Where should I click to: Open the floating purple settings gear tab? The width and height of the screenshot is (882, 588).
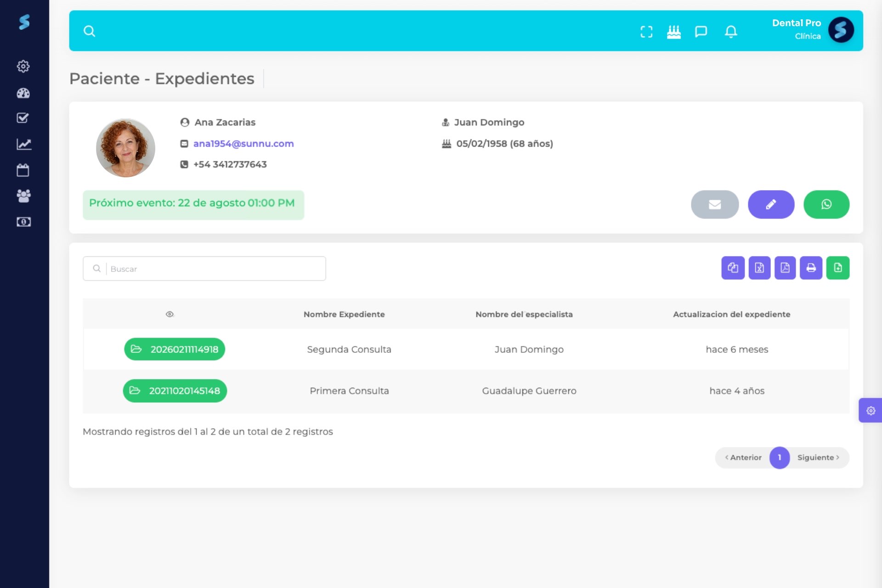pos(871,410)
